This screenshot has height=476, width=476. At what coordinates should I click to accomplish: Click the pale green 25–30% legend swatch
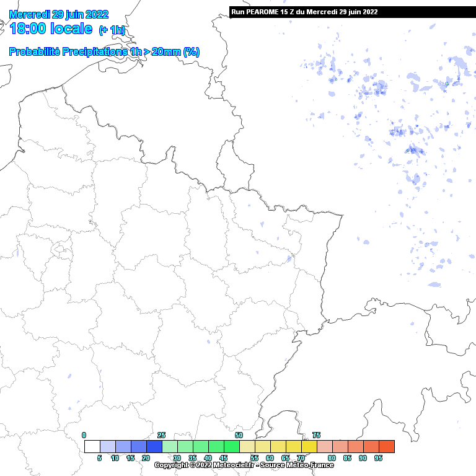tap(170, 446)
